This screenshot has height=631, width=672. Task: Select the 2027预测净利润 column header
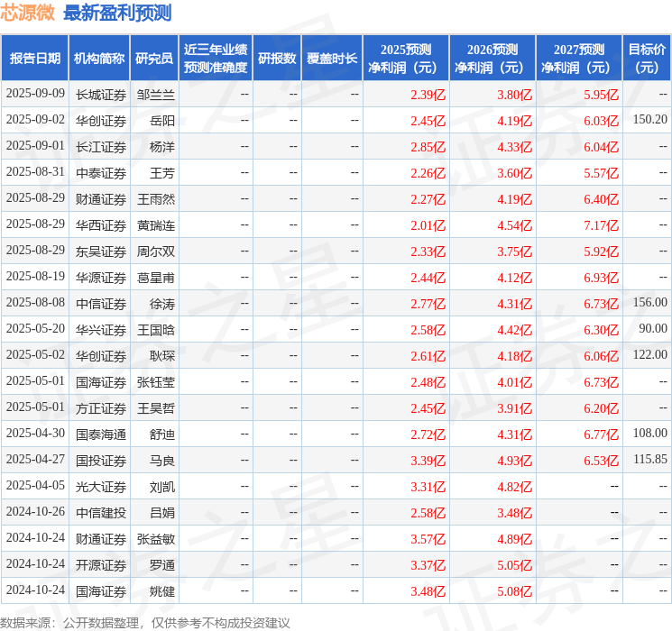579,59
